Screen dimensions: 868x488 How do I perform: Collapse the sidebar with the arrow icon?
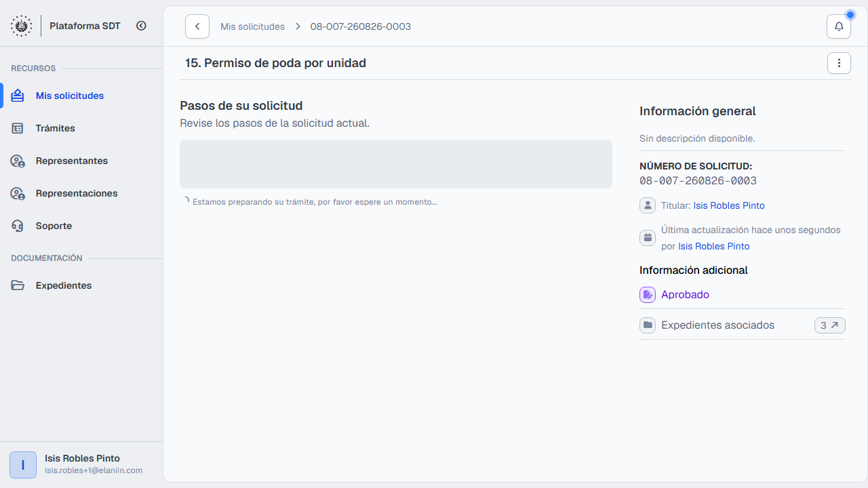[141, 26]
